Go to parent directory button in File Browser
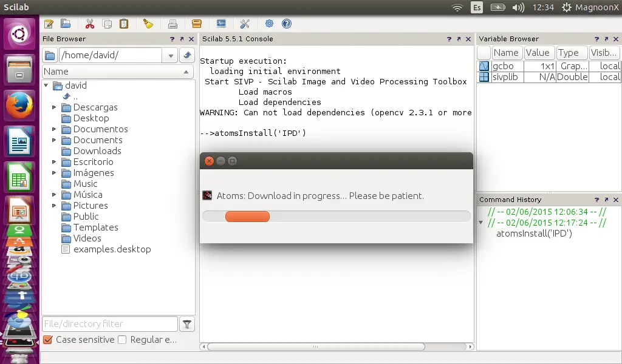Screen dimensions: 622x364 [x=187, y=55]
